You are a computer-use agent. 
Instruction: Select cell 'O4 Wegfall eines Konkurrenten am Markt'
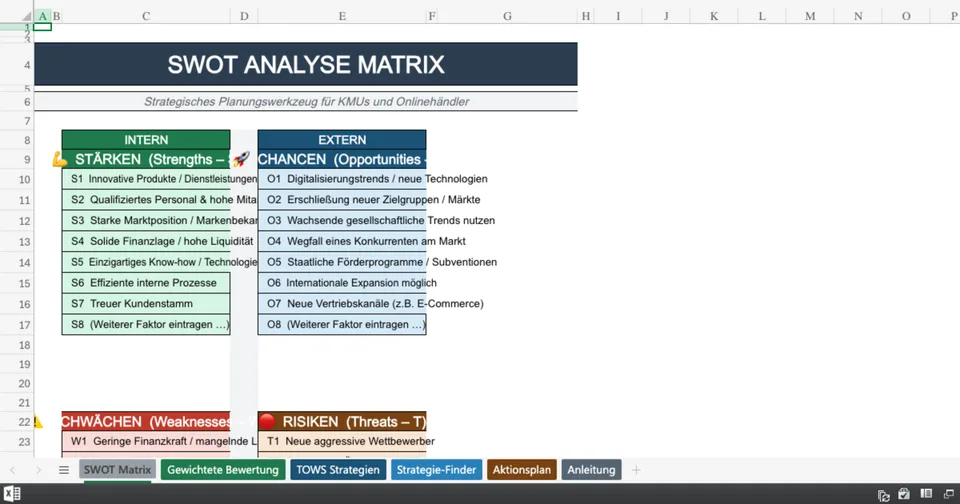click(x=342, y=241)
